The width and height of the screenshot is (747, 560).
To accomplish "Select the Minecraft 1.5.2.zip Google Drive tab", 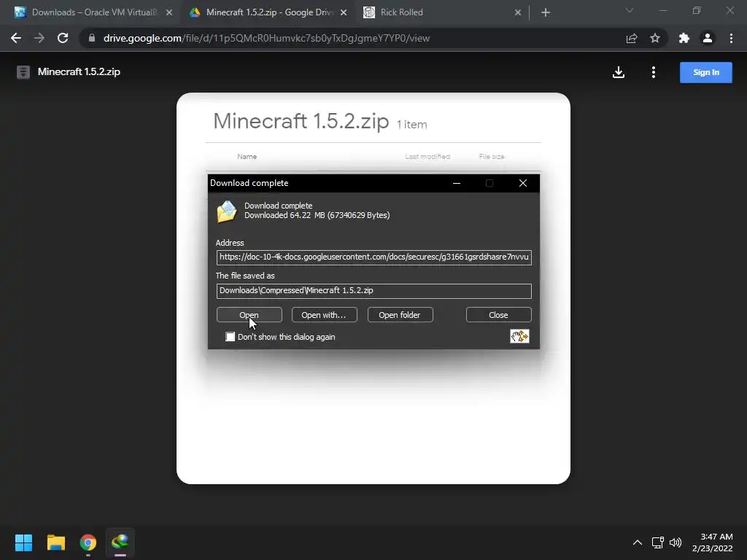I will point(268,12).
